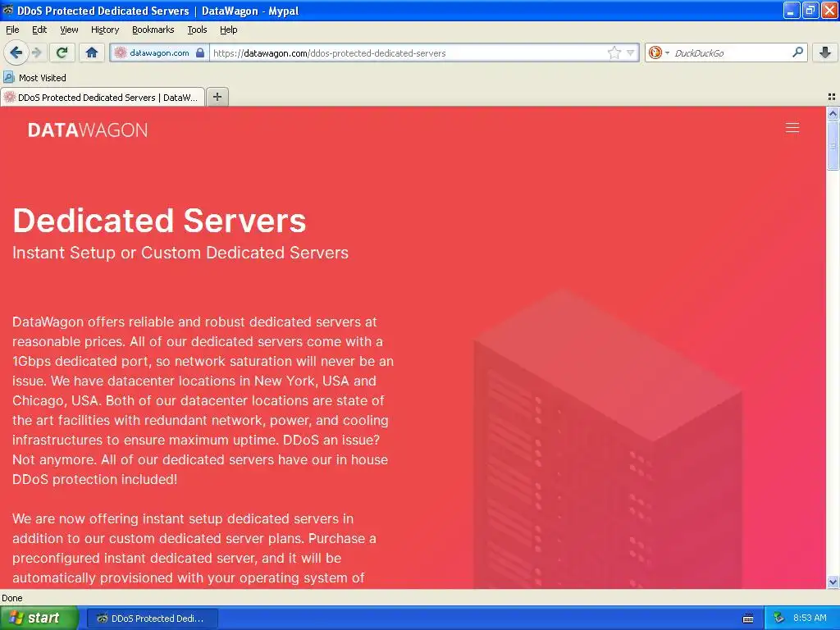Click the address bar URL field
The width and height of the screenshot is (840, 630).
(x=407, y=52)
